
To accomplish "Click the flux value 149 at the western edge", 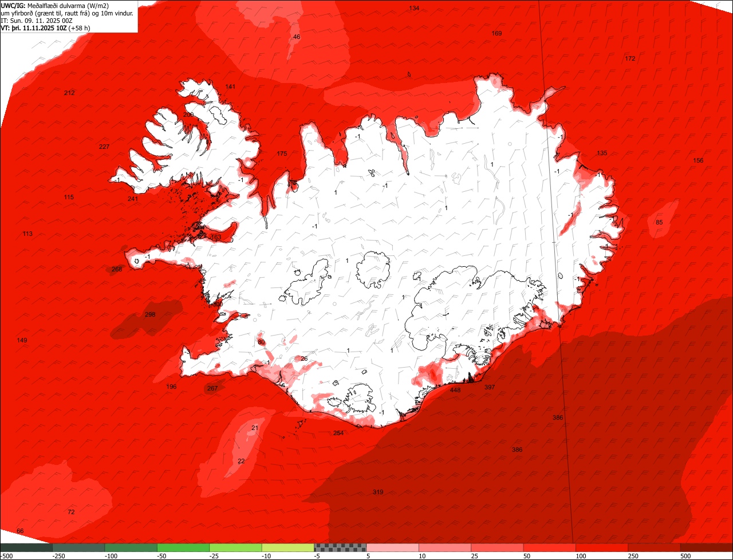I will pos(22,340).
